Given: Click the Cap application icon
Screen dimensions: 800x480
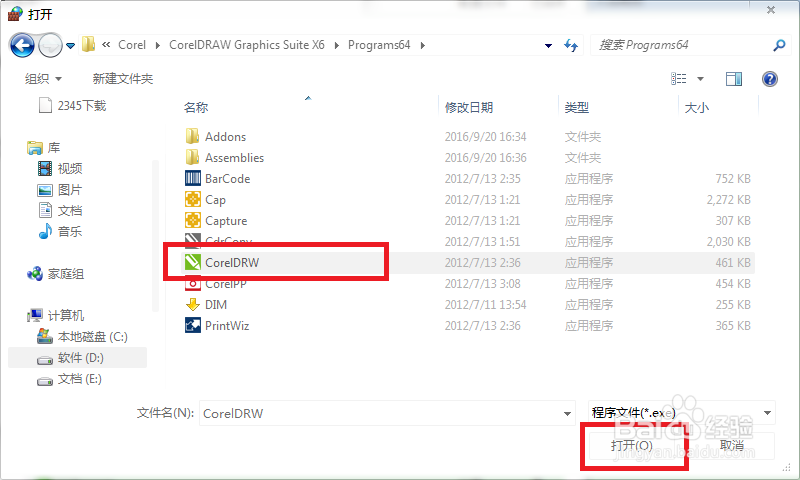Looking at the screenshot, I should pyautogui.click(x=192, y=199).
